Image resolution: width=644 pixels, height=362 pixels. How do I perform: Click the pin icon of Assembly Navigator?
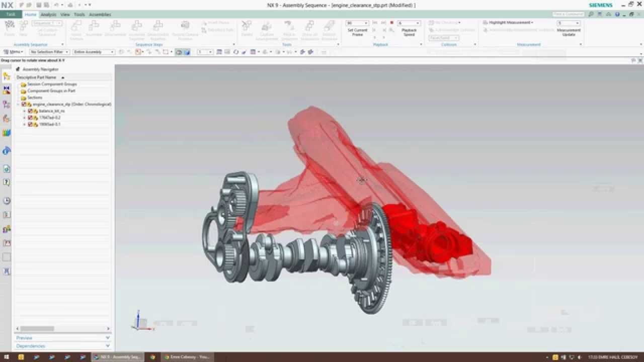[18, 69]
